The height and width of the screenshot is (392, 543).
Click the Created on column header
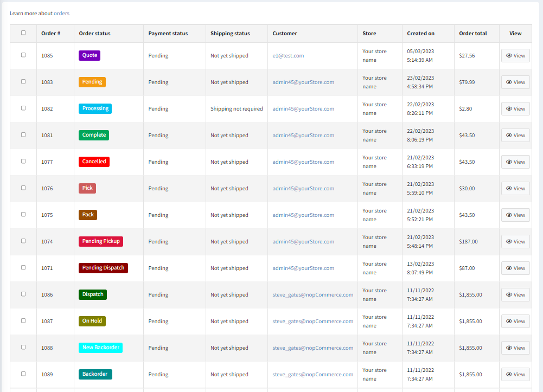(x=420, y=34)
